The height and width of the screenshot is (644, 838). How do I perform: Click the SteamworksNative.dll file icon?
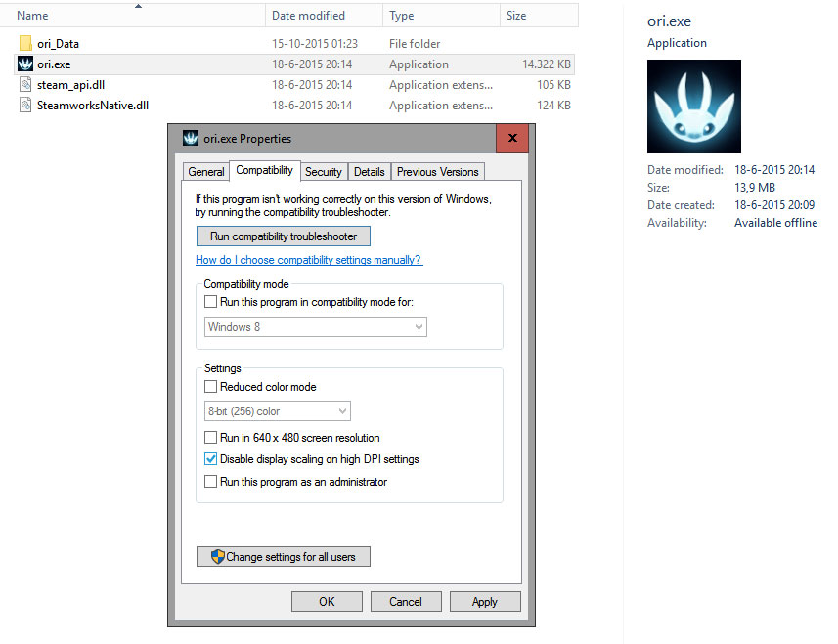tap(25, 105)
